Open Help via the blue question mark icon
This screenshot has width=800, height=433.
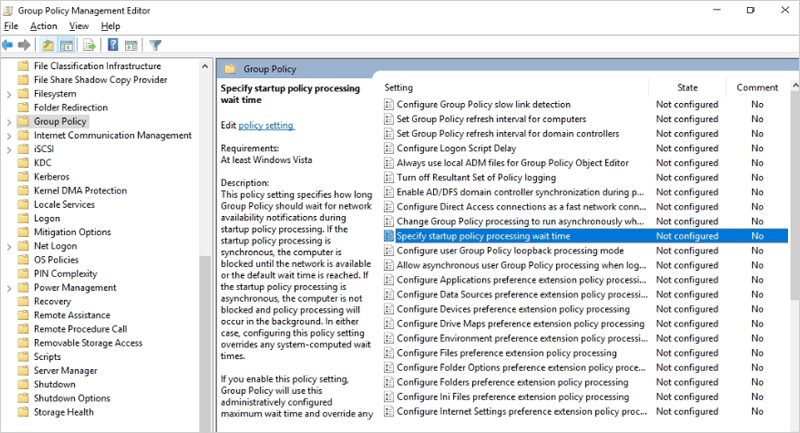[113, 45]
